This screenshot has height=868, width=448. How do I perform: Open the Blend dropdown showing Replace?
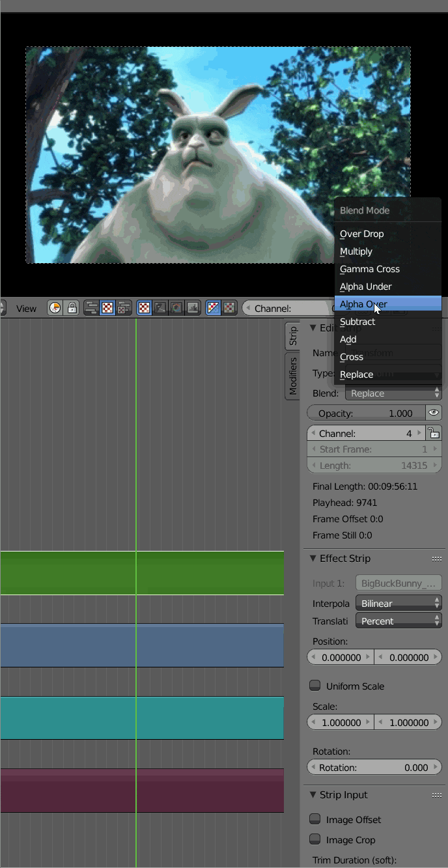click(x=393, y=393)
